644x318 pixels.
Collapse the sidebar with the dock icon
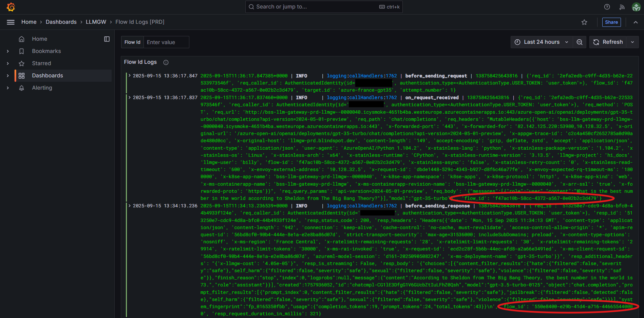point(107,39)
